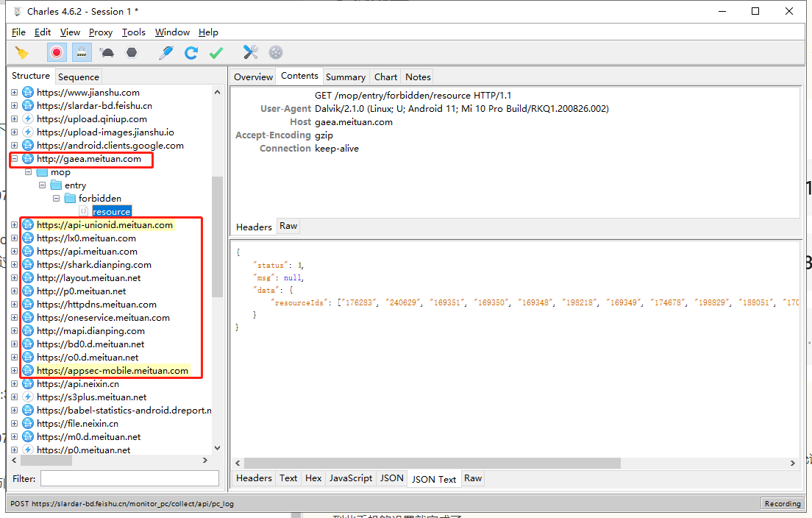Switch to the Summary tab
812x518 pixels.
346,77
